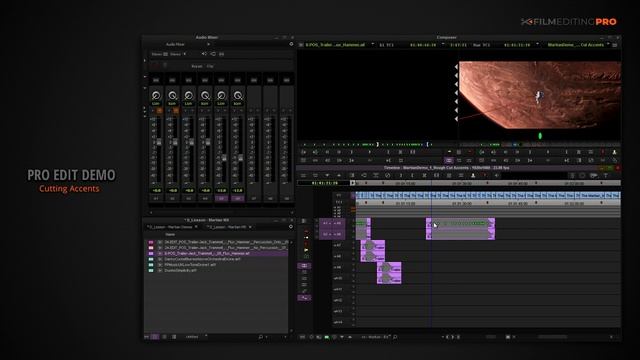Click the highlighted bottom Smart Tool button

pyautogui.click(x=304, y=298)
